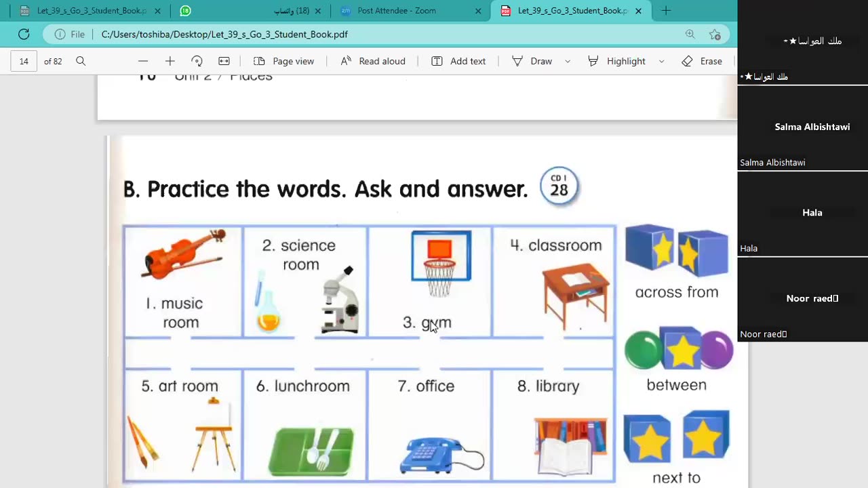This screenshot has height=488, width=868.
Task: Click the blue office telephone picture
Action: [x=441, y=455]
